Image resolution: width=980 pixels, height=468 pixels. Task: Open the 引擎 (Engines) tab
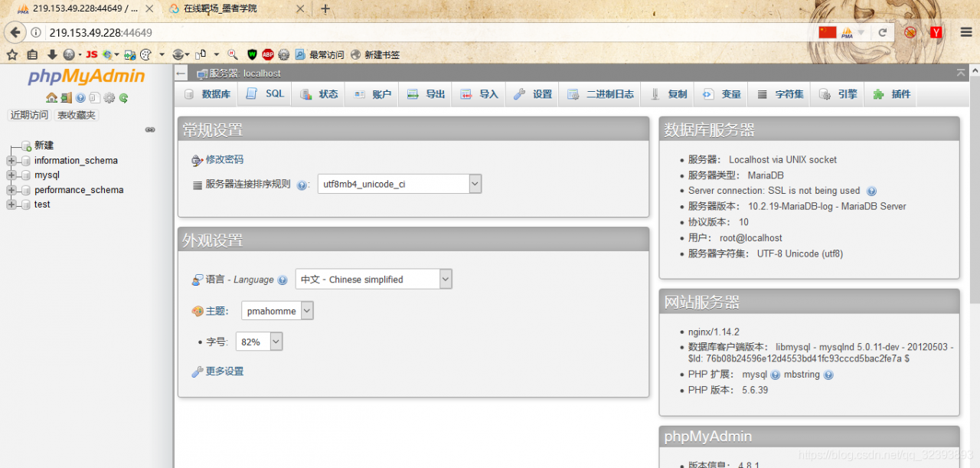838,94
